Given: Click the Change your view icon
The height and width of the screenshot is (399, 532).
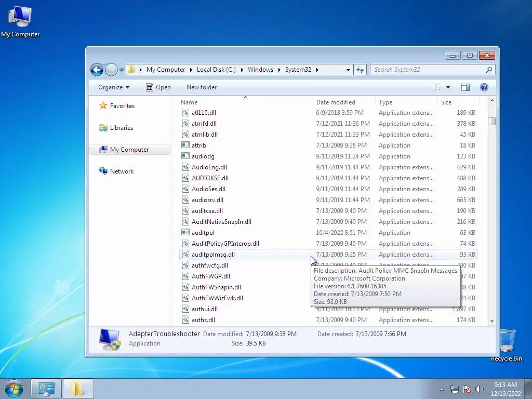Looking at the screenshot, I should click(x=436, y=87).
